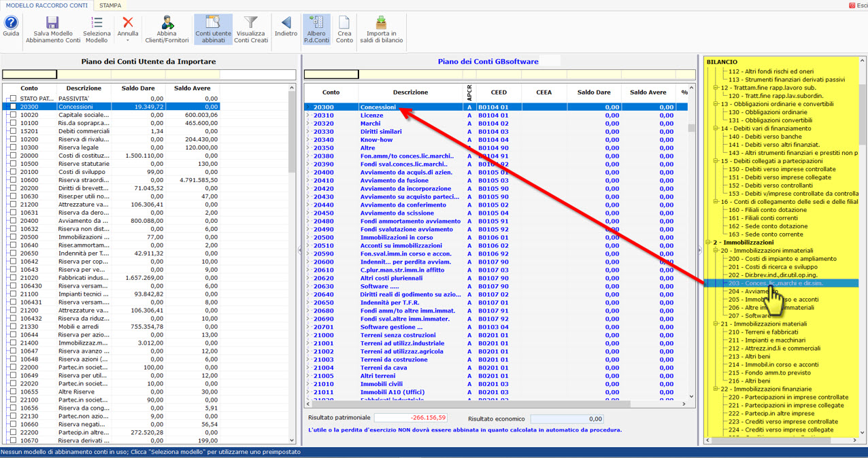868x458 pixels.
Task: Collapse left panel via splitter arrow
Action: (300, 250)
